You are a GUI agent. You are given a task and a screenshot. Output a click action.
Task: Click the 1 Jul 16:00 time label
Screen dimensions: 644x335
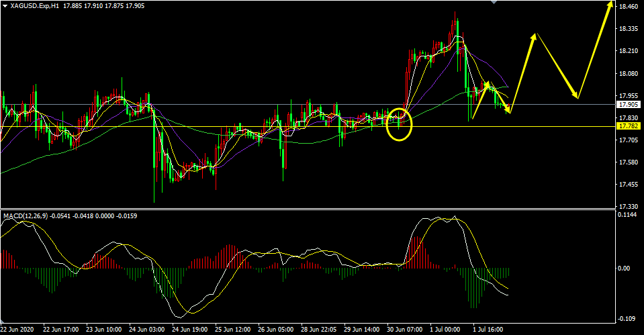[x=488, y=329]
